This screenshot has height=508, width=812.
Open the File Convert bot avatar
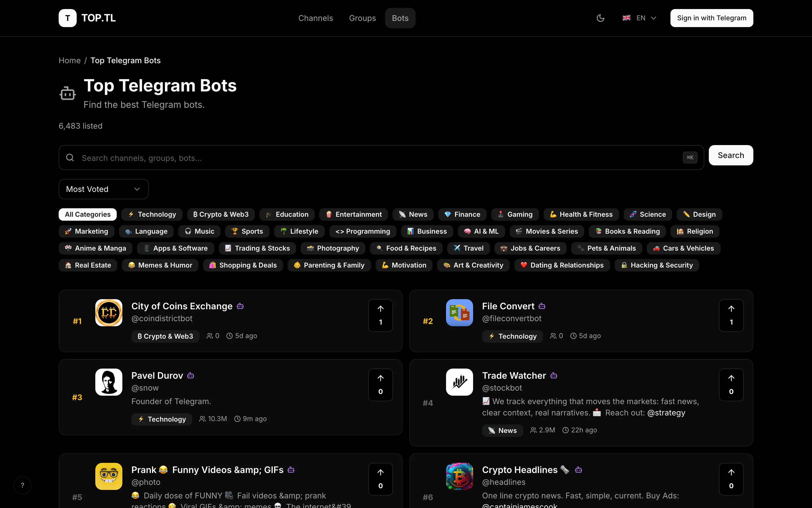[459, 312]
